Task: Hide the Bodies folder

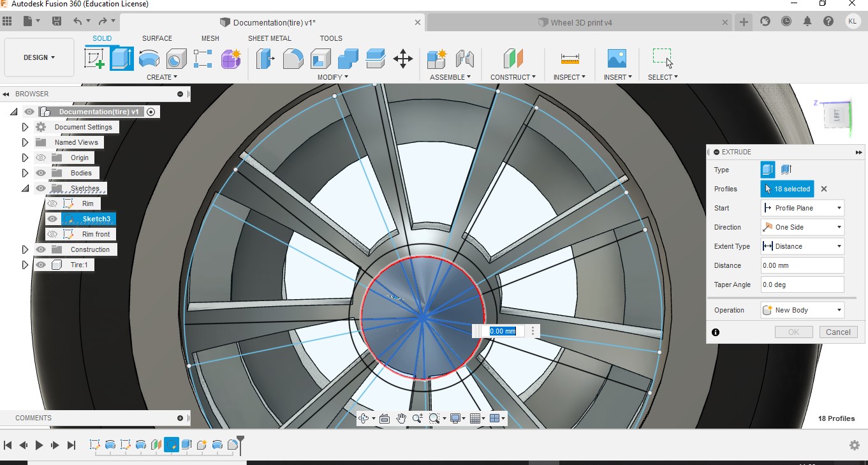Action: [x=41, y=173]
